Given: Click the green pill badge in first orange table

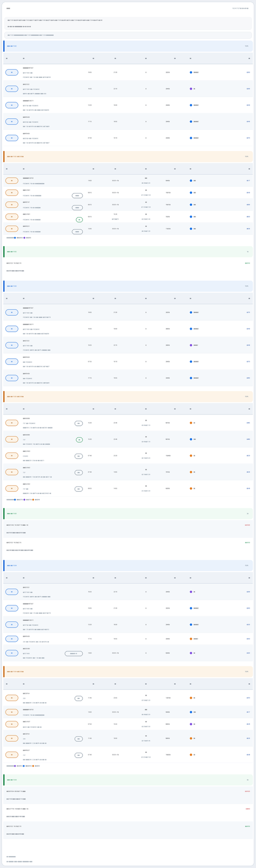Looking at the screenshot, I should pos(79,220).
